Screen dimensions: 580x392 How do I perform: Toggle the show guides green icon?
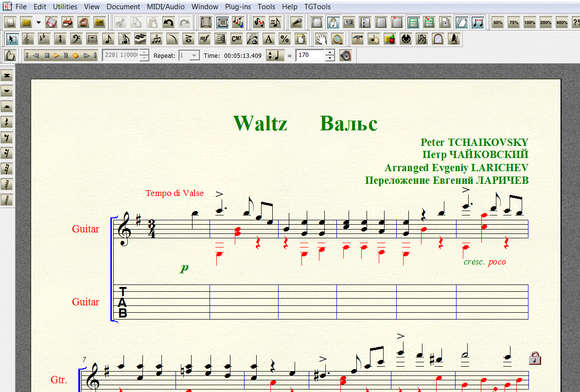pos(413,22)
